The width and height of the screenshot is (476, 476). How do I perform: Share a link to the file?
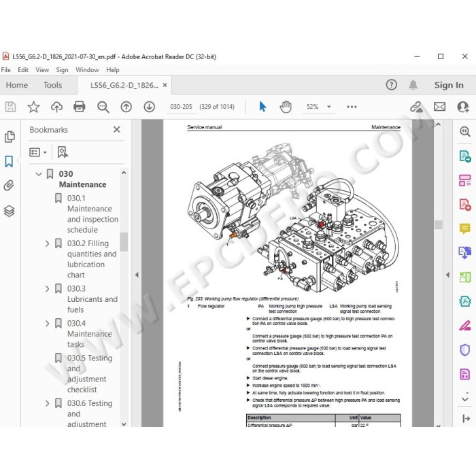click(x=416, y=107)
